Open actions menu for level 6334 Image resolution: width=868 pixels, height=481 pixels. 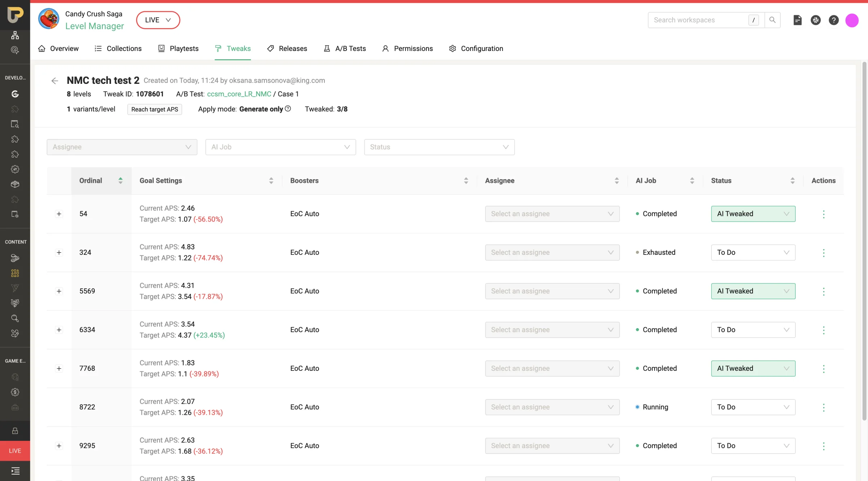[x=824, y=330]
